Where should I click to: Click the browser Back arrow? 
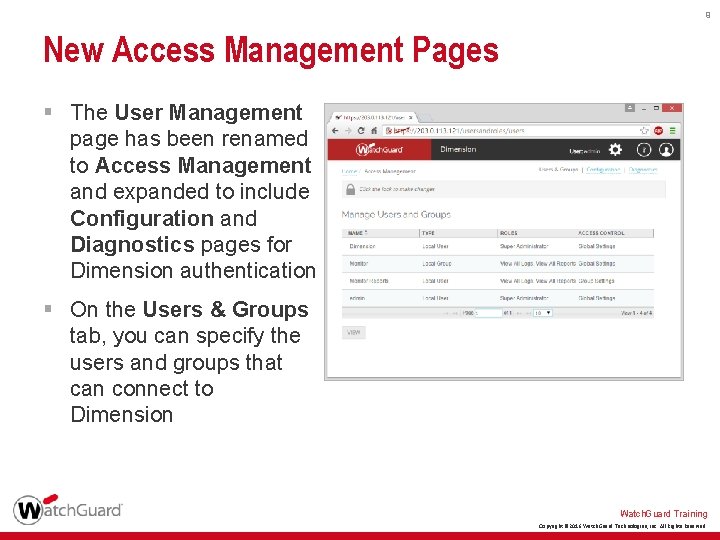pyautogui.click(x=335, y=131)
